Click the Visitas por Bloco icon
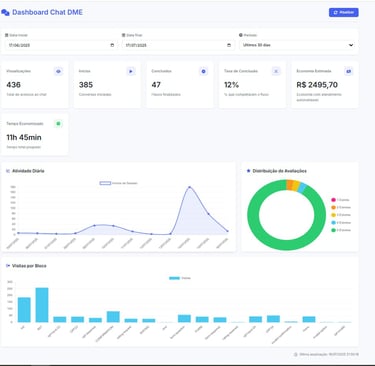The width and height of the screenshot is (375, 366). coord(8,266)
